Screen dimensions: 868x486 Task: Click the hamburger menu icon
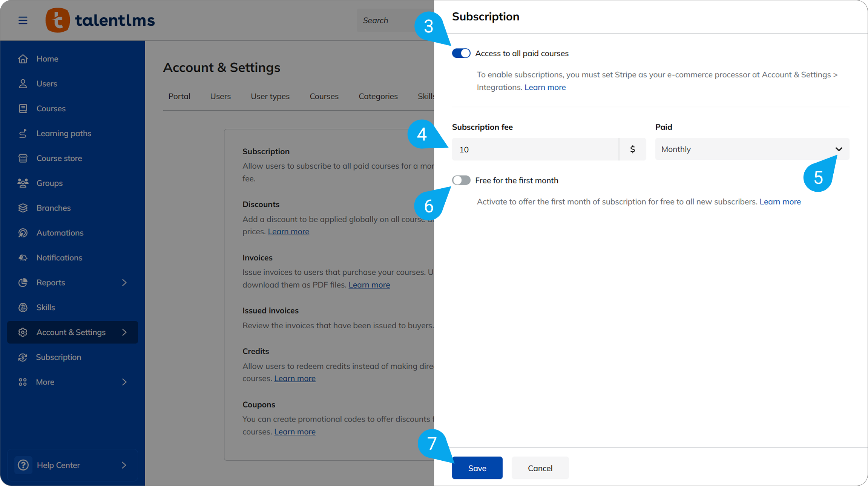coord(23,20)
